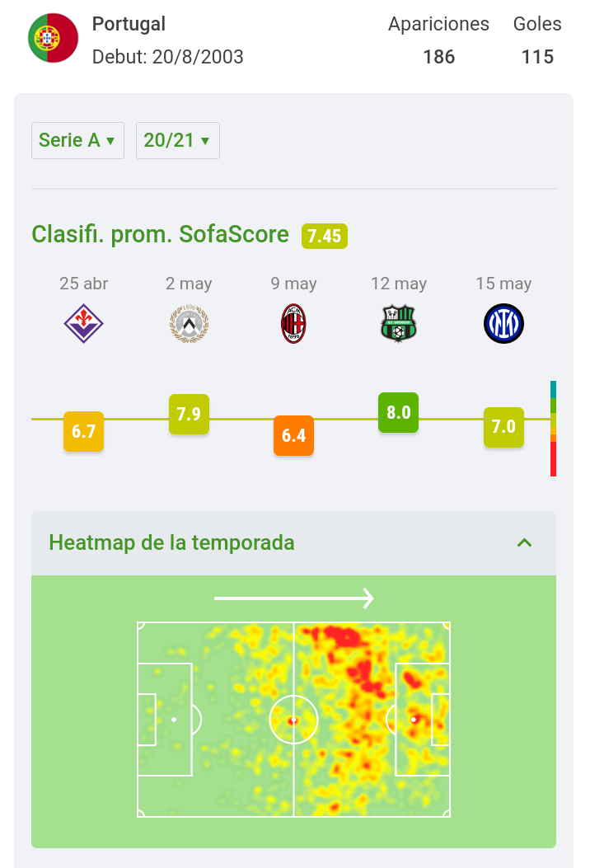
Task: Click the 8.0 rating badge
Action: tap(399, 412)
